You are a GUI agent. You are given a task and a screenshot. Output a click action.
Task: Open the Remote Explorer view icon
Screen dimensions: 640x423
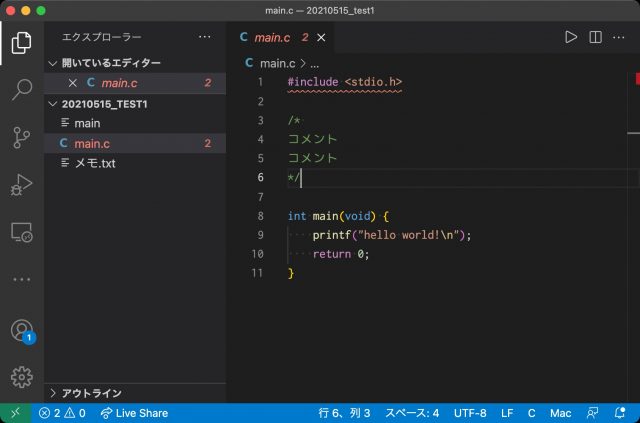22,232
